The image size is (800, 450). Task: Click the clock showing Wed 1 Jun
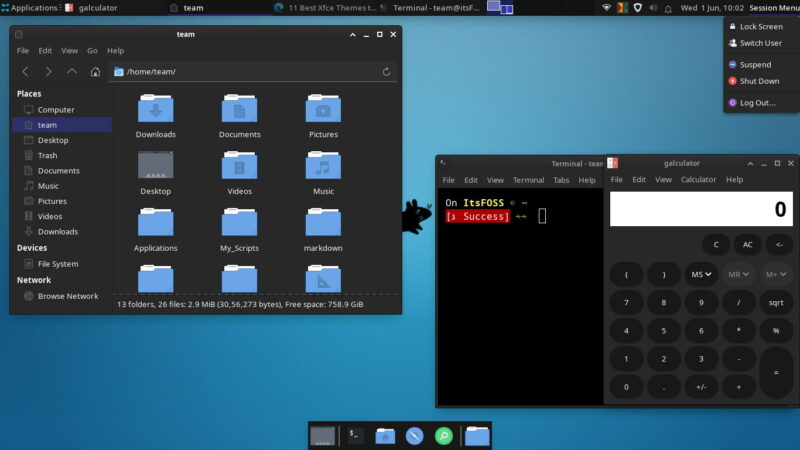coord(712,8)
